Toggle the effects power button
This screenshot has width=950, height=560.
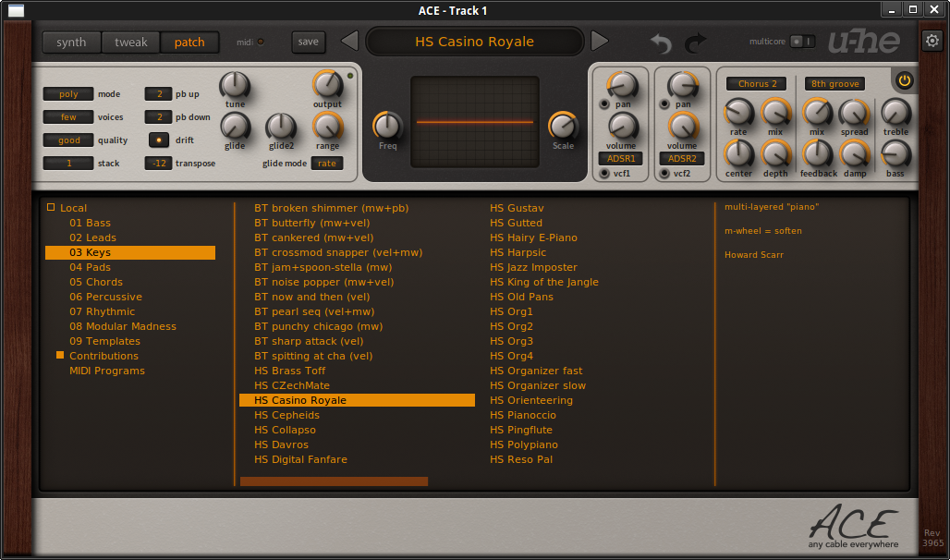click(x=905, y=80)
